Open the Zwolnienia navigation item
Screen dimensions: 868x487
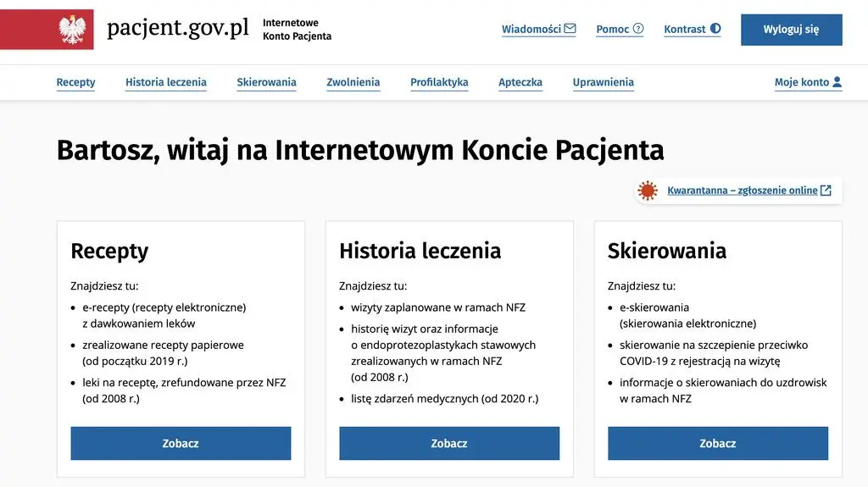point(353,82)
